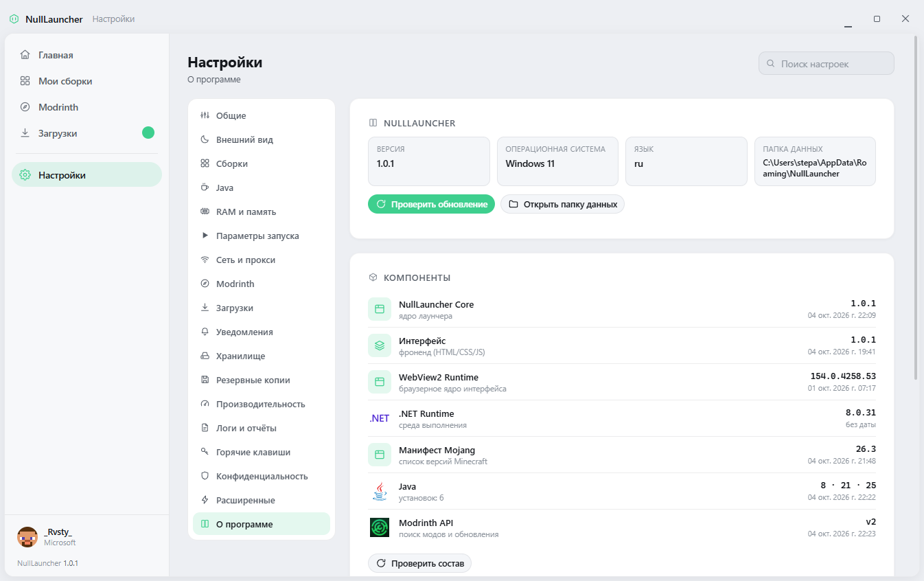Viewport: 924px width, 581px height.
Task: Click the _Rvsty_ account avatar
Action: click(27, 537)
